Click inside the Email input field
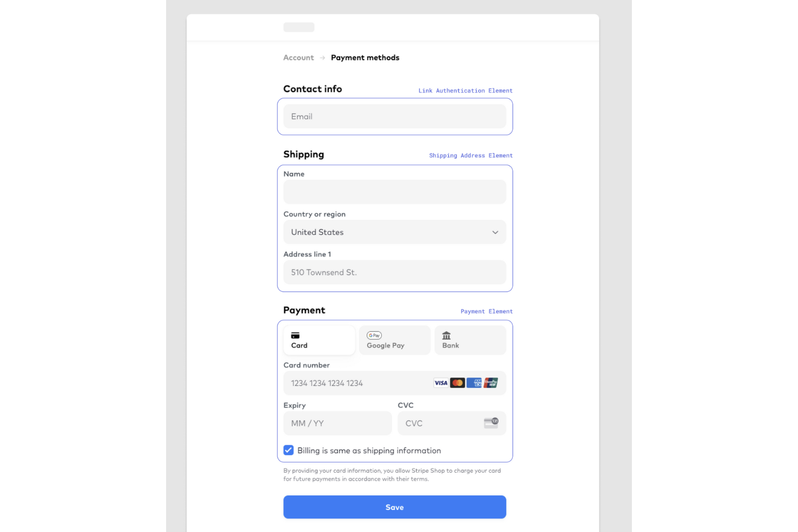 click(x=394, y=116)
